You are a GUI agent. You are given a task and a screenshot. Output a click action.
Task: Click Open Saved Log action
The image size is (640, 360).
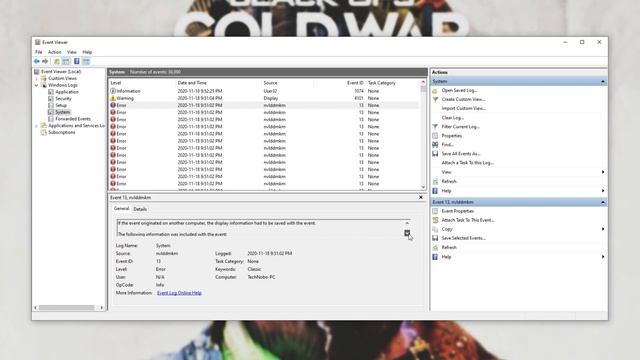coord(459,90)
